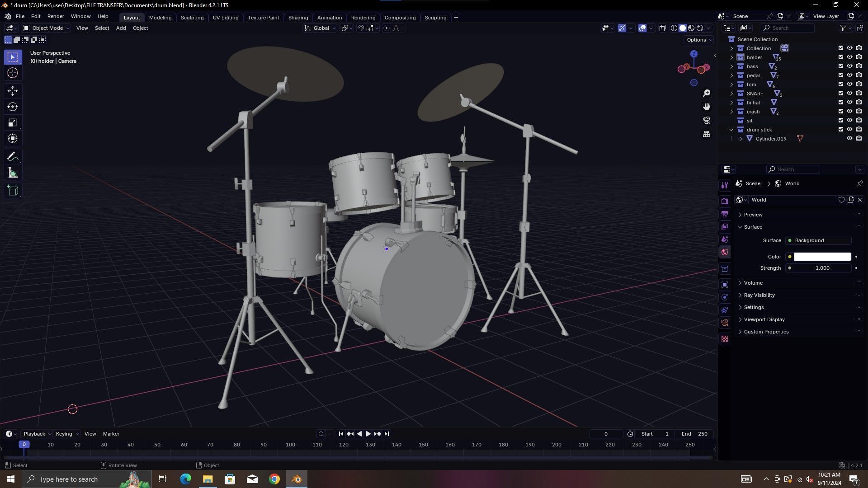The height and width of the screenshot is (488, 868).
Task: Toggle proportional editing
Action: 387,28
